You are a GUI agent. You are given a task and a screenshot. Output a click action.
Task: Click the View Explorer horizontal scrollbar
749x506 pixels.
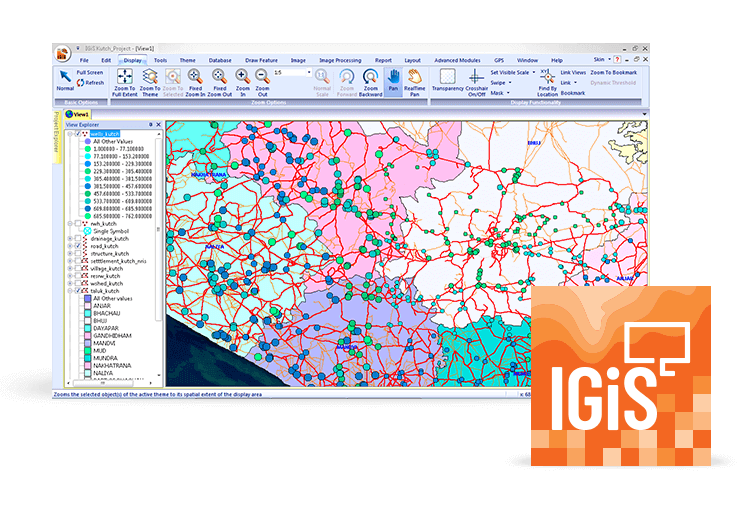[x=109, y=383]
